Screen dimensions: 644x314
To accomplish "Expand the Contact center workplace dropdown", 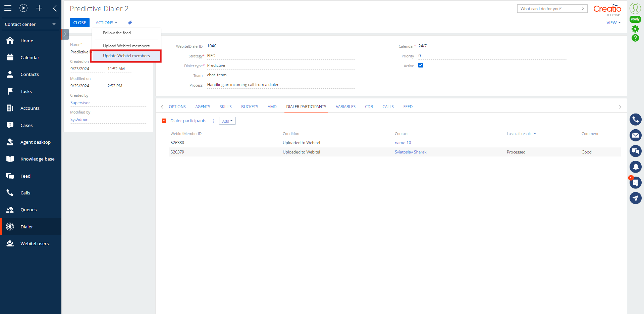I will click(x=30, y=24).
